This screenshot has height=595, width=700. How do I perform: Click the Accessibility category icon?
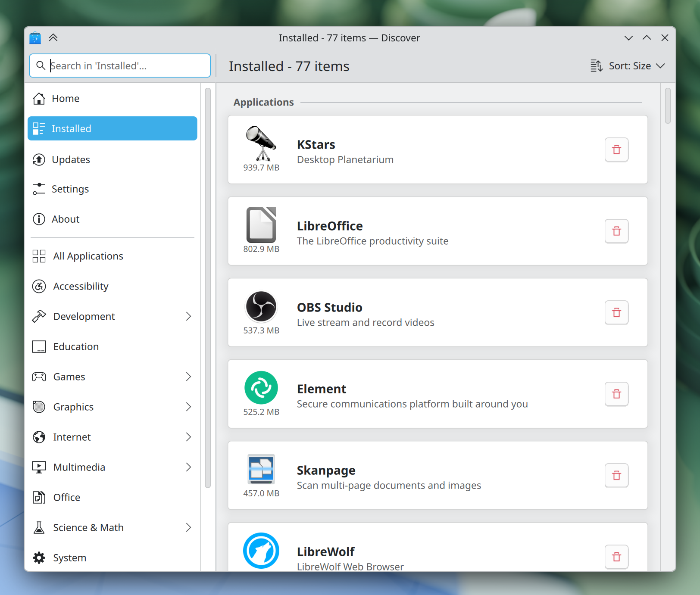39,286
